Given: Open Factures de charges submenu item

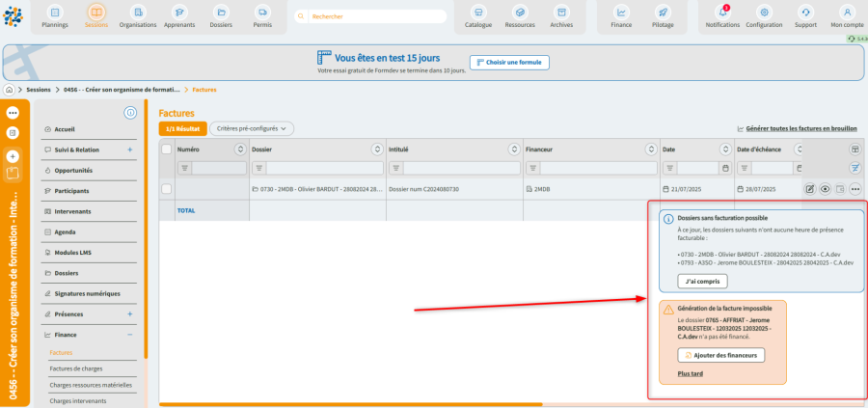Looking at the screenshot, I should click(75, 368).
